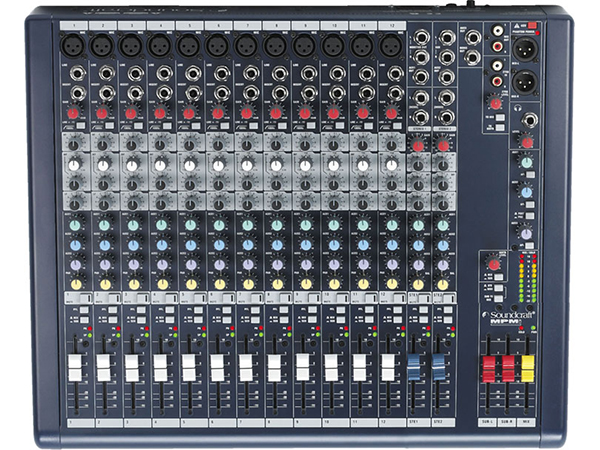Click the channel 1 XLR mic input
Viewport: 600px width, 450px height.
72,46
